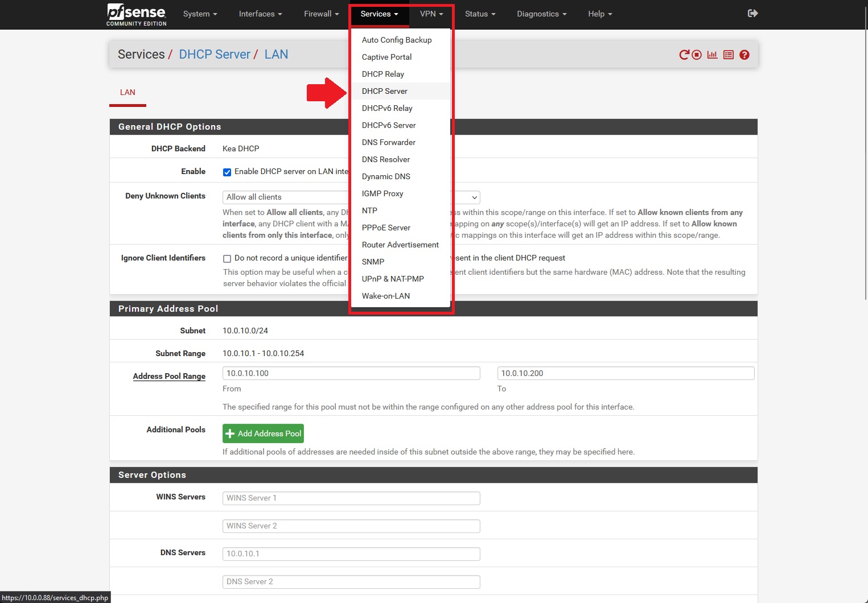This screenshot has height=603, width=868.
Task: Open related log entries list icon
Action: [729, 55]
